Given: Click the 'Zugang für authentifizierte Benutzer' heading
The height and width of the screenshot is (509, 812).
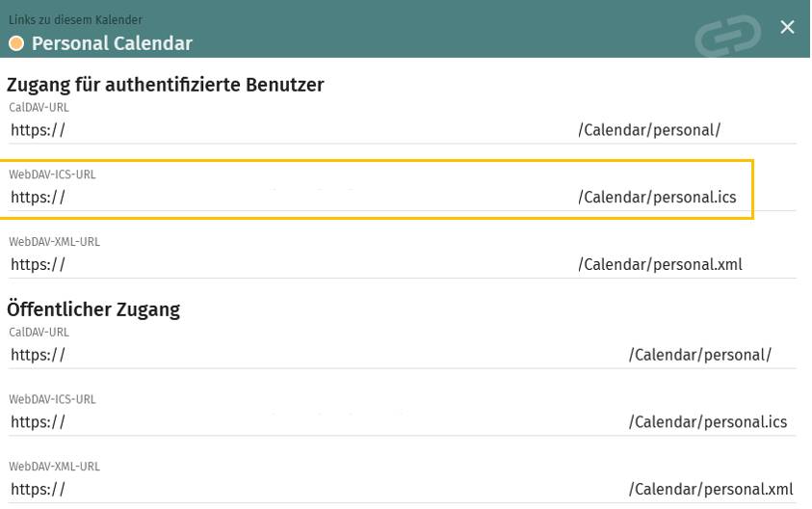Looking at the screenshot, I should coord(166,85).
